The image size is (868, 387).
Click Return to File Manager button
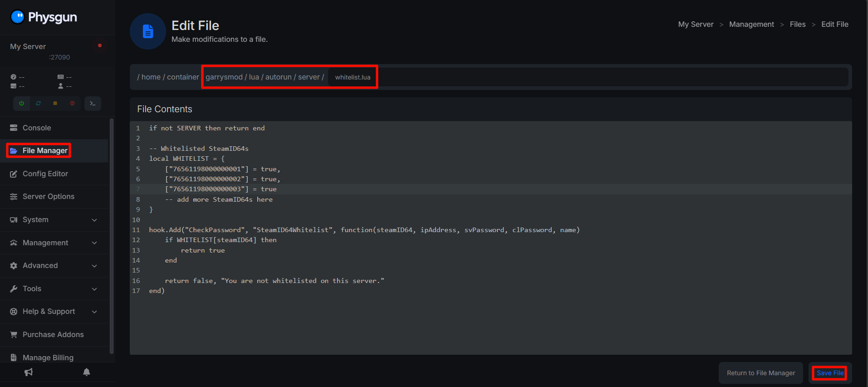760,373
